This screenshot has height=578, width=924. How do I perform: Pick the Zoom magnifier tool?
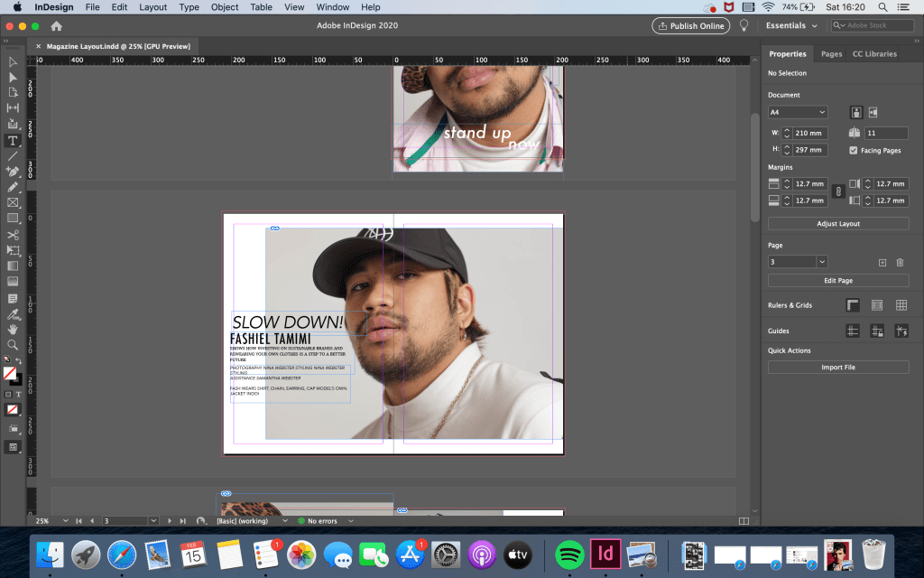13,345
